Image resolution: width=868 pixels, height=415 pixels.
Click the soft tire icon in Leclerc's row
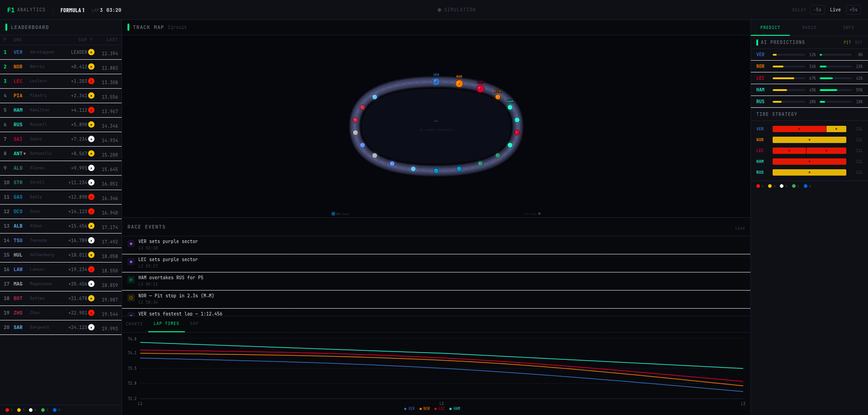[91, 81]
